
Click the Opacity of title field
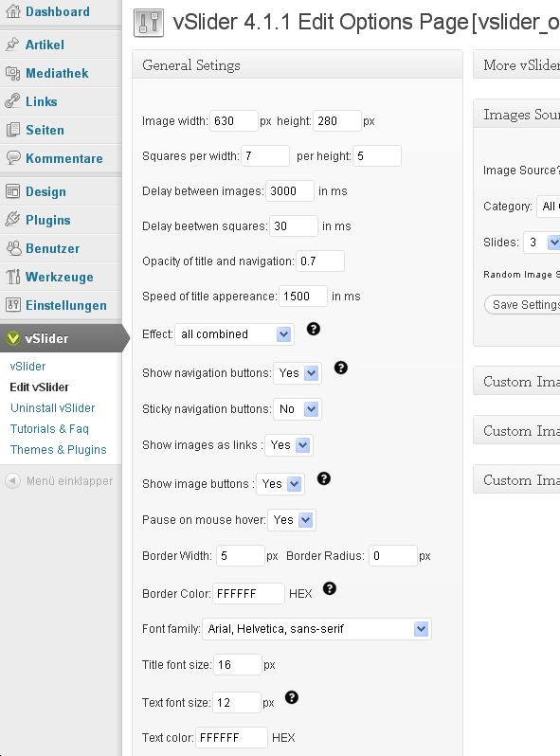point(320,261)
